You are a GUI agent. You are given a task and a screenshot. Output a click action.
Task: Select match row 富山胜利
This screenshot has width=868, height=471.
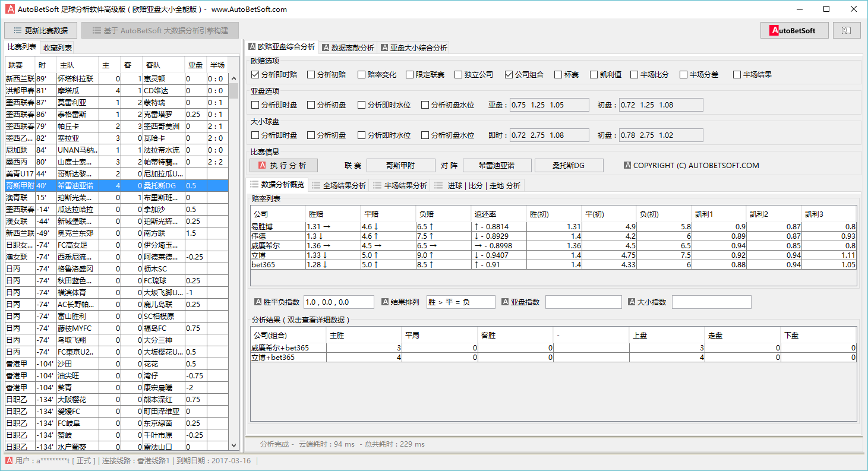pos(116,316)
